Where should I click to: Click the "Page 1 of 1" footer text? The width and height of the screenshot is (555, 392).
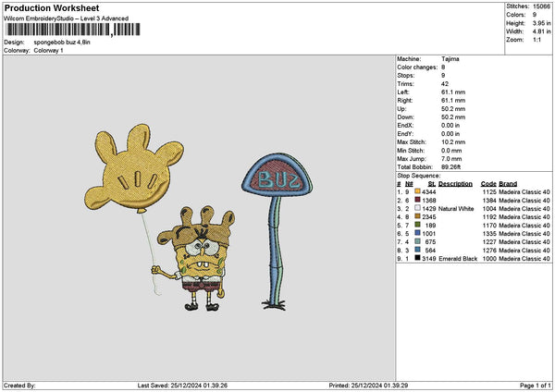pos(536,386)
